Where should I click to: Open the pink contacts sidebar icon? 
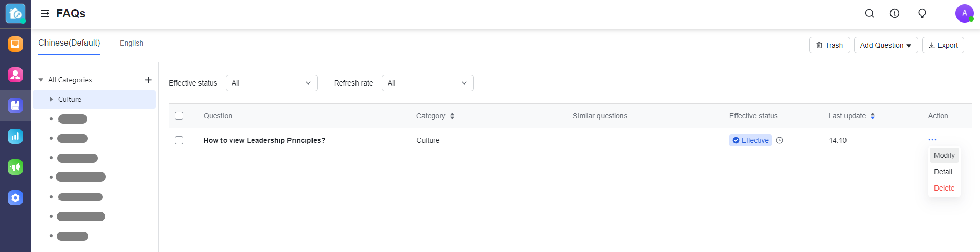click(x=15, y=75)
